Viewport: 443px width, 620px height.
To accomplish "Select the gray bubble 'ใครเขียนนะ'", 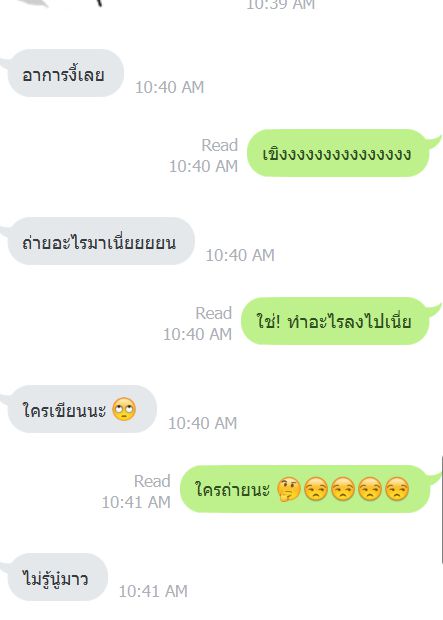I will point(82,409).
